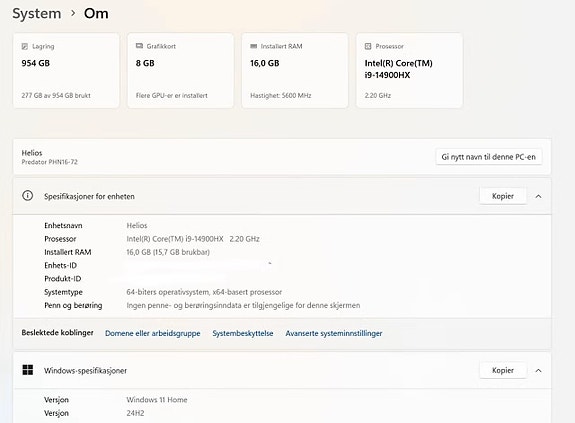Click the RAM icon beside Installert RAM
This screenshot has height=423, width=575.
click(253, 46)
